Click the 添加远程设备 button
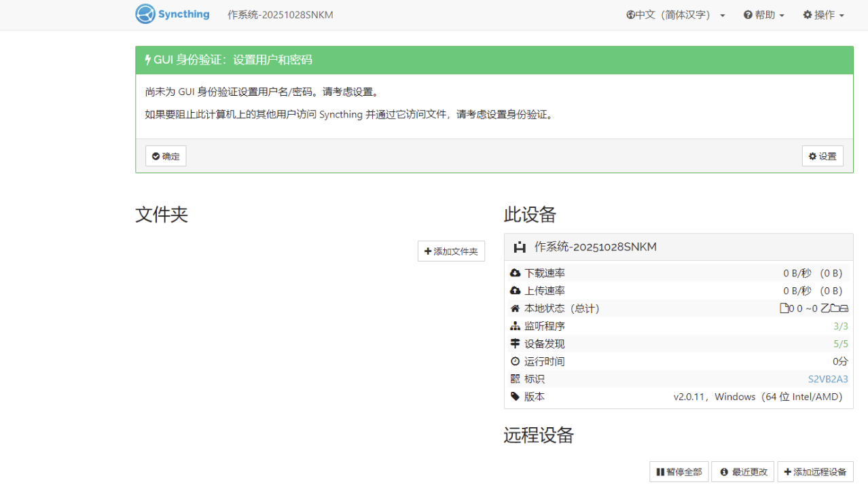The image size is (868, 489). click(x=815, y=471)
